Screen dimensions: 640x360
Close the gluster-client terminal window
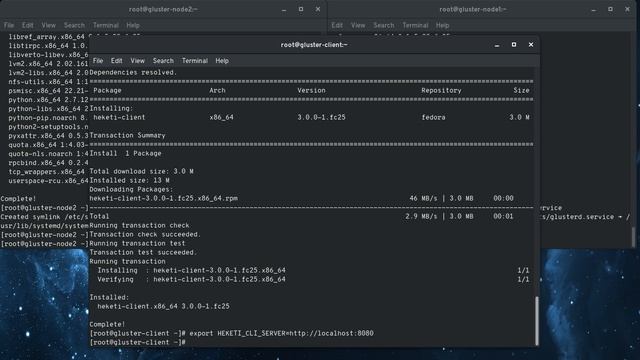coord(531,44)
